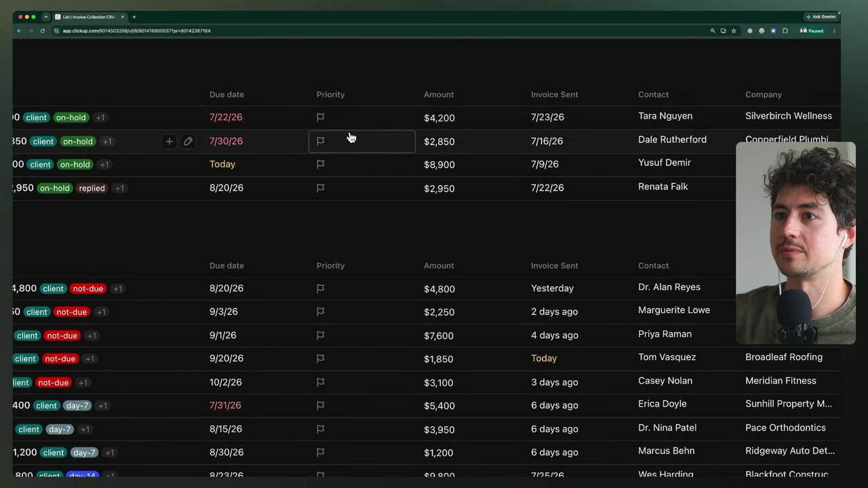868x488 pixels.
Task: Set priority flag for Dale Rutherford row
Action: click(321, 141)
